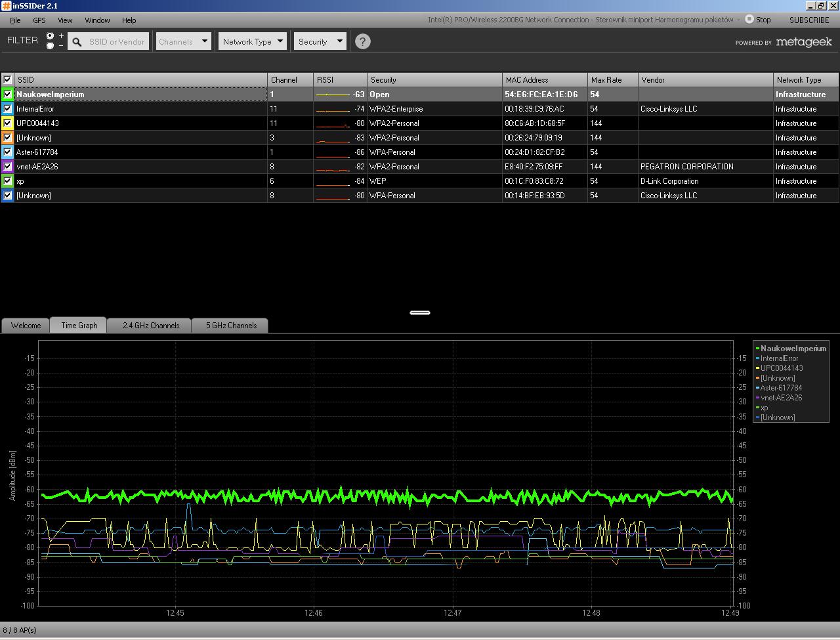Select the InternalError SSID row
Image resolution: width=840 pixels, height=640 pixels.
pos(35,109)
